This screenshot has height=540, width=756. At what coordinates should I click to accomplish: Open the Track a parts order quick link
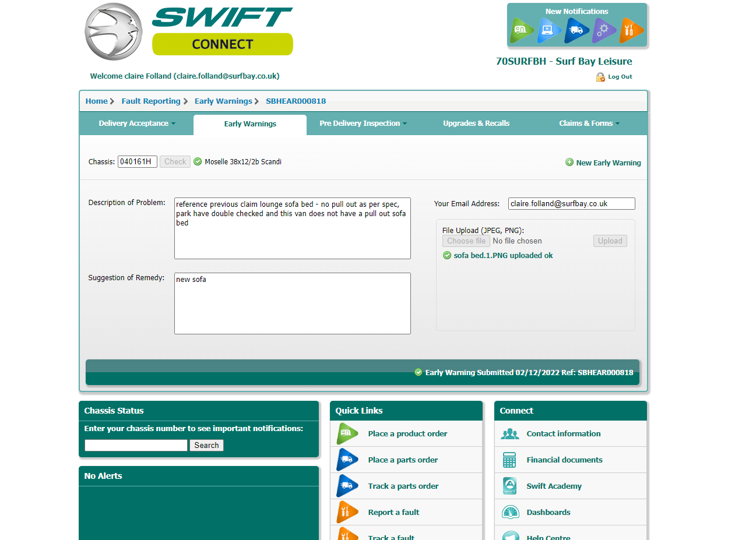point(403,486)
